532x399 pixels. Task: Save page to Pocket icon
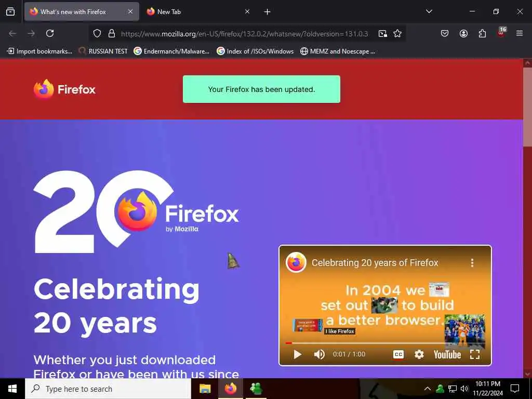pos(445,33)
